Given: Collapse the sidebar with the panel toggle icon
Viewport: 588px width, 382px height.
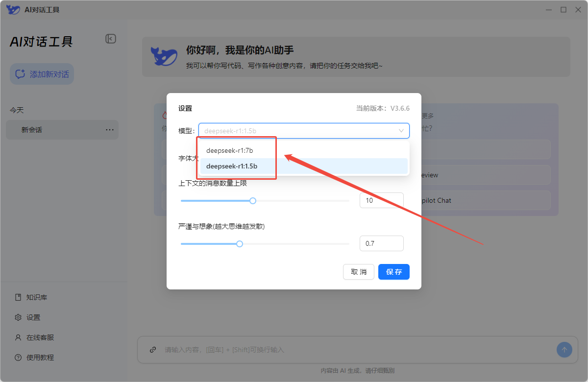Looking at the screenshot, I should (111, 39).
